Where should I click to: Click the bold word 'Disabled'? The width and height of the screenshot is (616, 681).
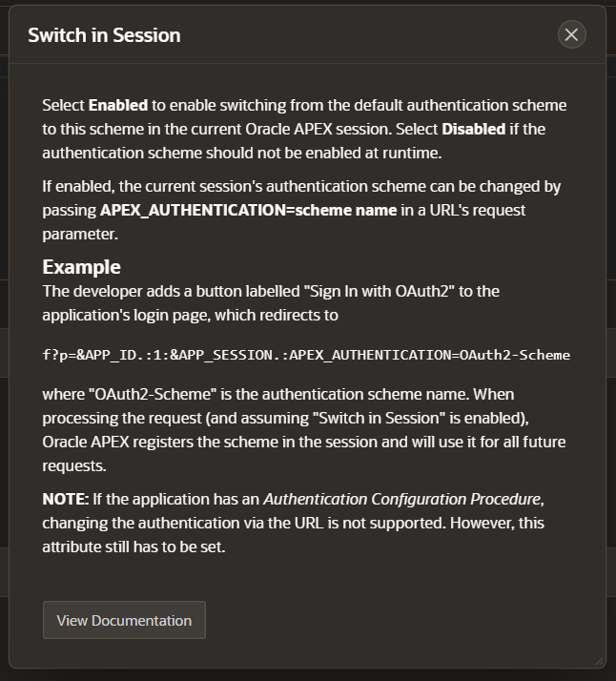coord(474,129)
